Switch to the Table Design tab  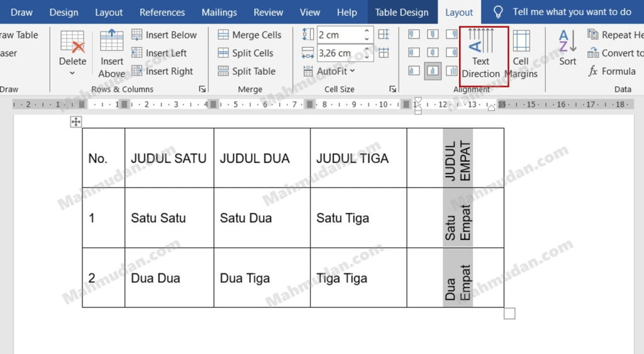(401, 13)
